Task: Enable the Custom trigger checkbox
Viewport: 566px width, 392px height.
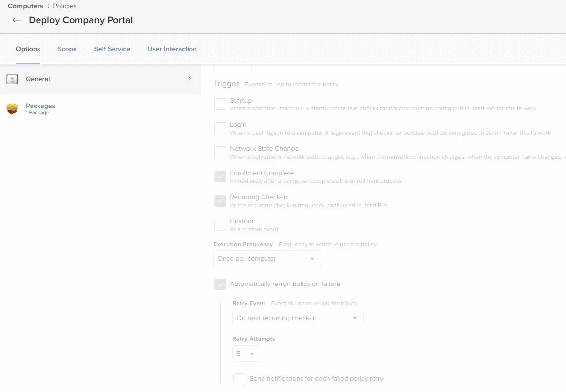Action: tap(220, 225)
